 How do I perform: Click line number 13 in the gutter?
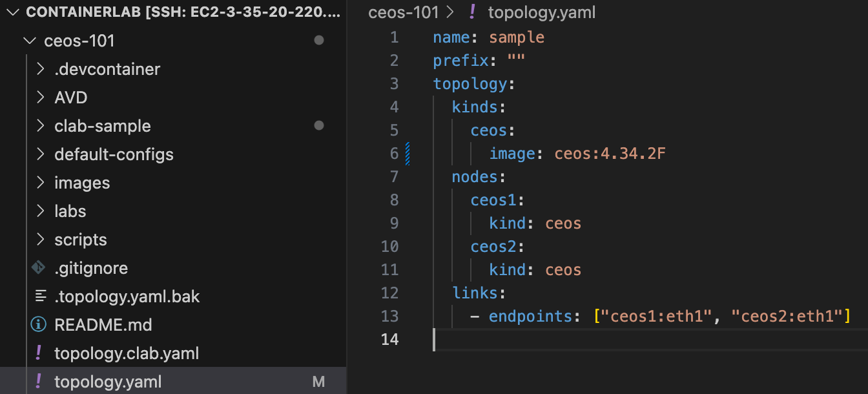pyautogui.click(x=390, y=316)
